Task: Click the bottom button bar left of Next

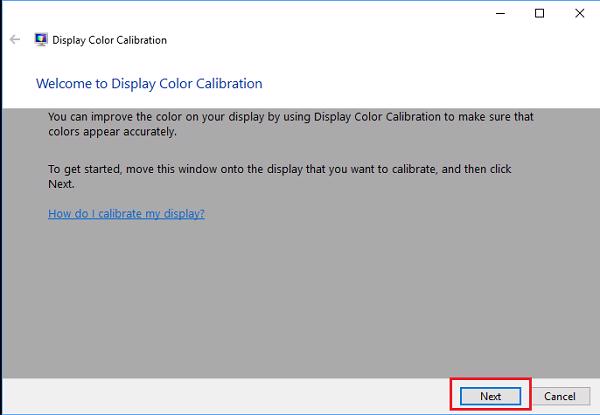Action: pos(220,396)
